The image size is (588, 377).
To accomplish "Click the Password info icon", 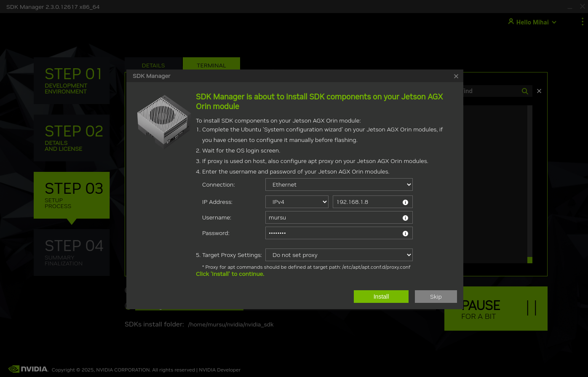I will pos(405,233).
